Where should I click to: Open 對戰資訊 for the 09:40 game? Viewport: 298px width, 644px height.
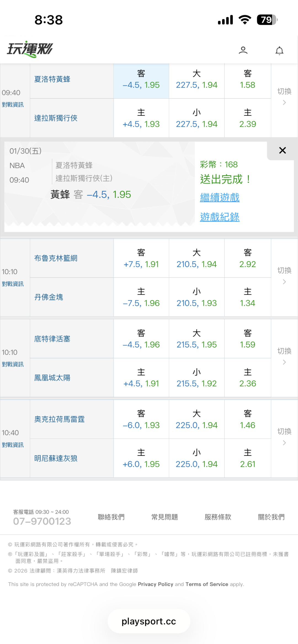point(13,105)
